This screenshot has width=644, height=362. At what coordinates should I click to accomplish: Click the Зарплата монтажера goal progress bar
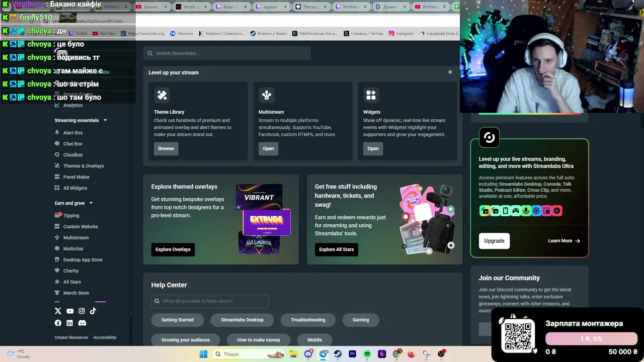click(591, 339)
